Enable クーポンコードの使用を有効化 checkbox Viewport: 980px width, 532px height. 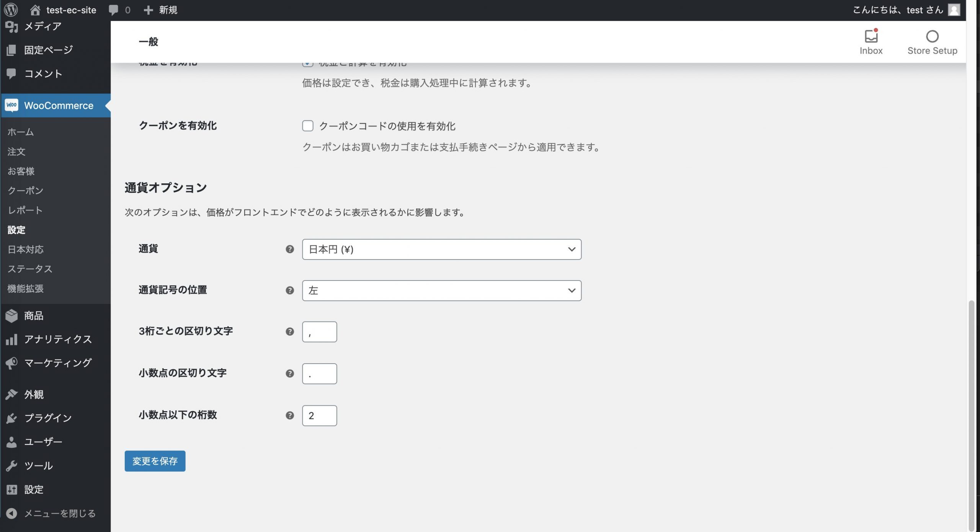tap(307, 126)
